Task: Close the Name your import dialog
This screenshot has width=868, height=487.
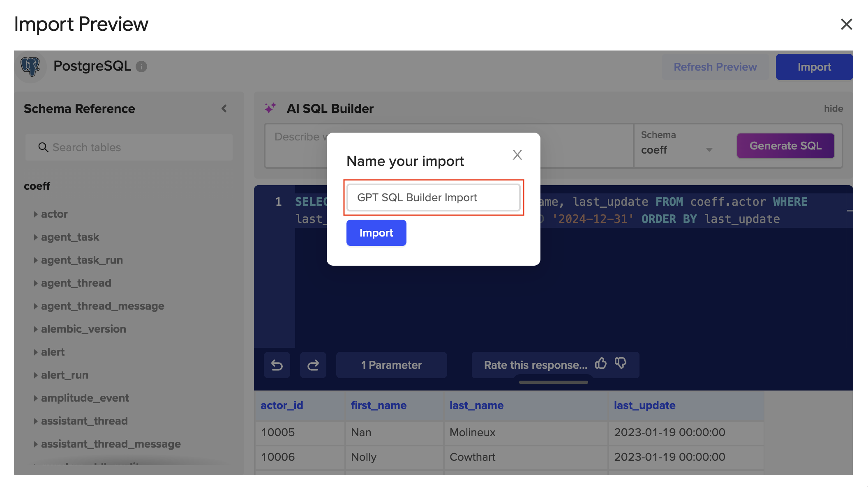Action: [x=517, y=155]
